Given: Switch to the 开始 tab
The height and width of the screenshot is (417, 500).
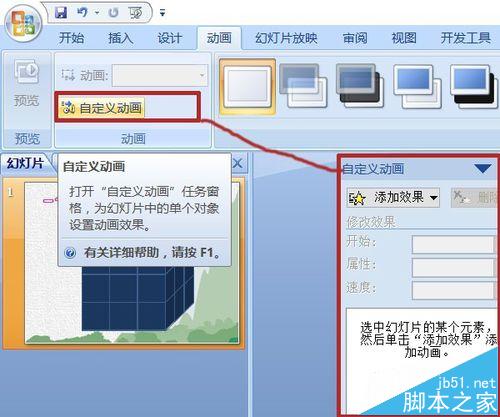Looking at the screenshot, I should [x=71, y=38].
